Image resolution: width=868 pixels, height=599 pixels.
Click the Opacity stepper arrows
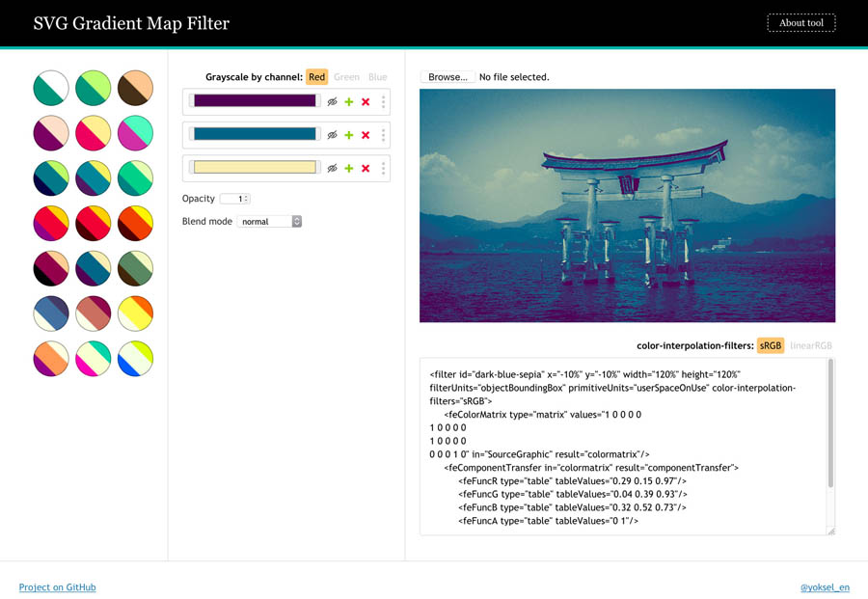247,199
